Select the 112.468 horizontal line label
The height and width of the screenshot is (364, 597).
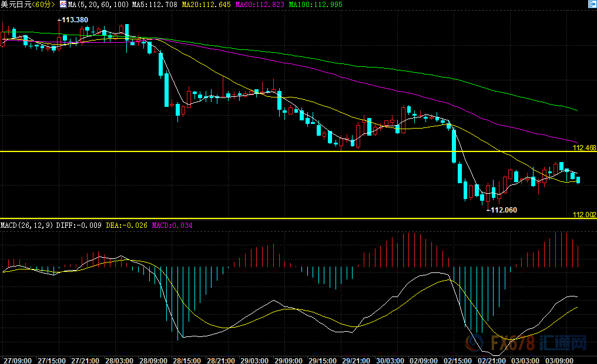[583, 148]
